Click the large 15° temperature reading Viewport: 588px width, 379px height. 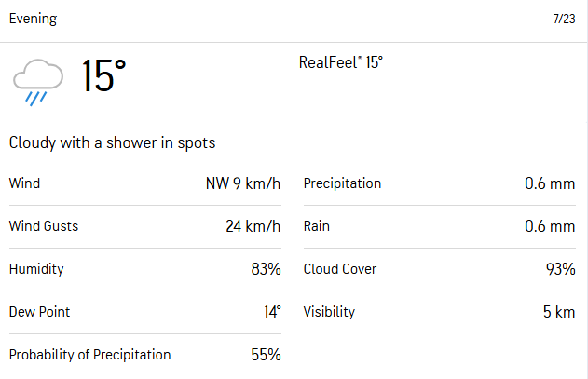point(103,76)
